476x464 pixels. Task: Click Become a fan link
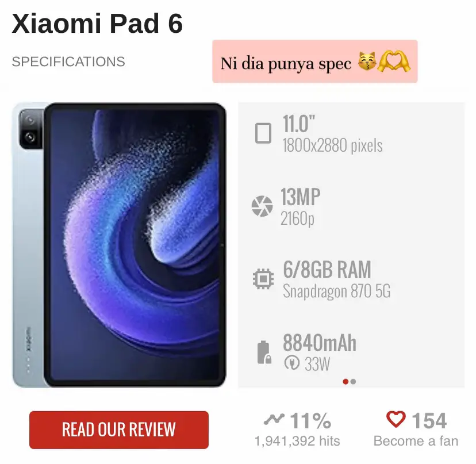416,441
